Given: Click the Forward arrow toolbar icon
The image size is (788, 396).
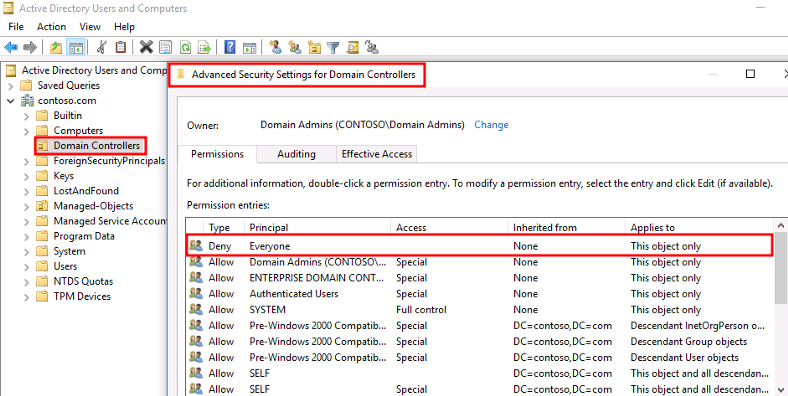Looking at the screenshot, I should click(x=30, y=48).
